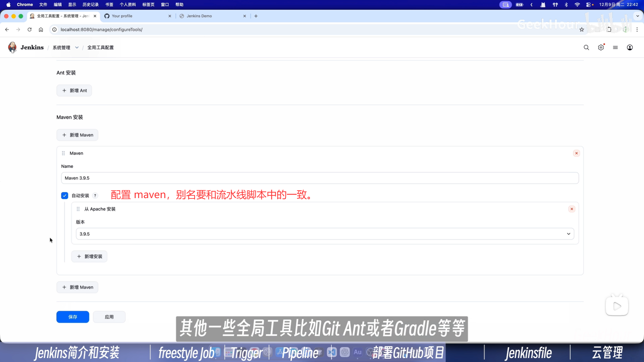644x362 pixels.
Task: Expand the 系统管理 breadcrumb chevron
Action: point(77,48)
